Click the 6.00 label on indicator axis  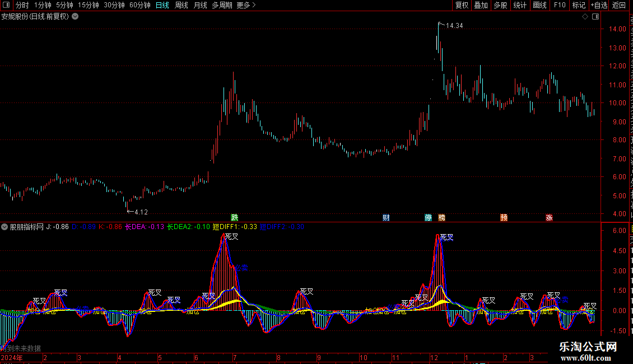pos(619,231)
